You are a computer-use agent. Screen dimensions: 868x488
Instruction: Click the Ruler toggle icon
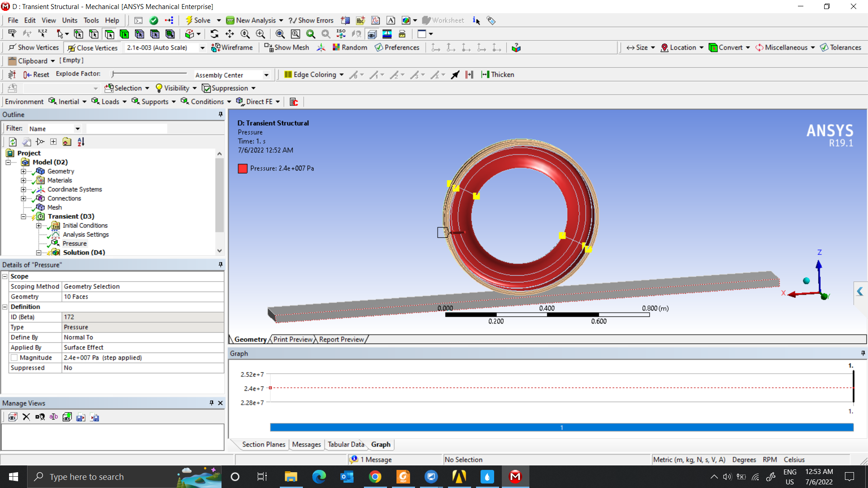(x=402, y=34)
